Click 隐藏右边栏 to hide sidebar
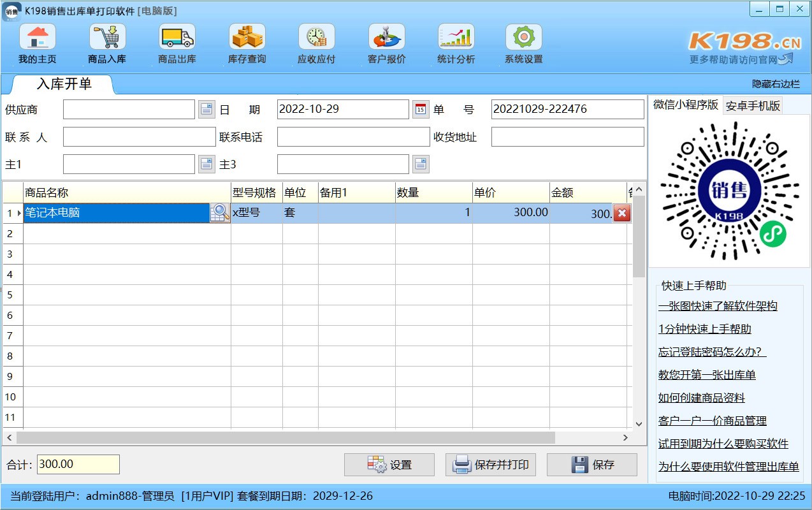Screen dimensions: 812x510 click(776, 84)
